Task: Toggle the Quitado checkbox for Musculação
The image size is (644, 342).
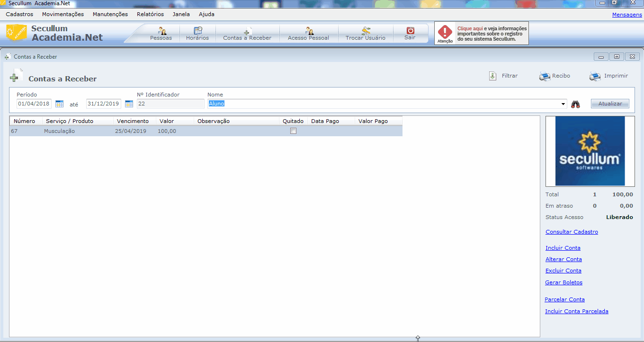Action: coord(293,131)
